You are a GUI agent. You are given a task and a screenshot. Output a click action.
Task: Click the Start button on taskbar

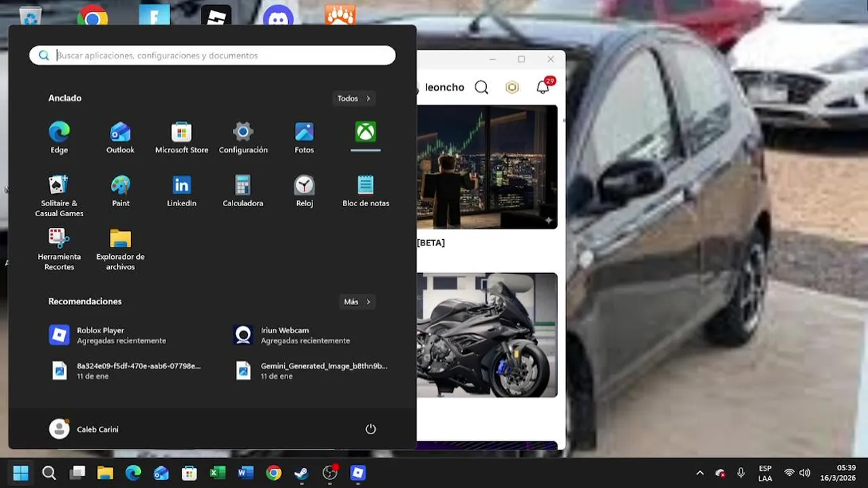click(x=21, y=472)
